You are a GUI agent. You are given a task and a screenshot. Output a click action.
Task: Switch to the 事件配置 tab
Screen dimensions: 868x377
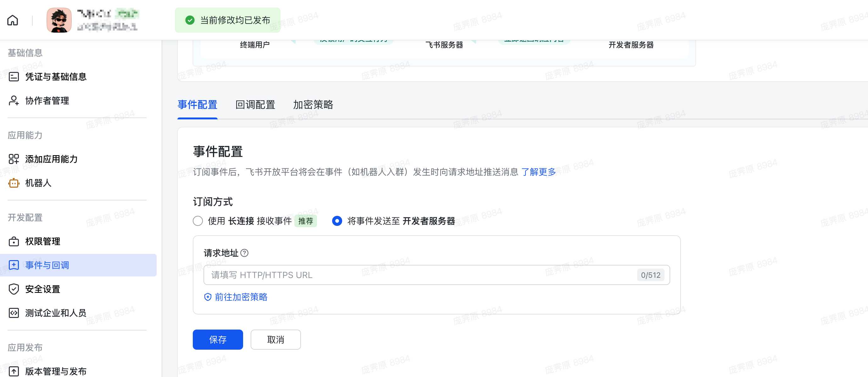(198, 105)
